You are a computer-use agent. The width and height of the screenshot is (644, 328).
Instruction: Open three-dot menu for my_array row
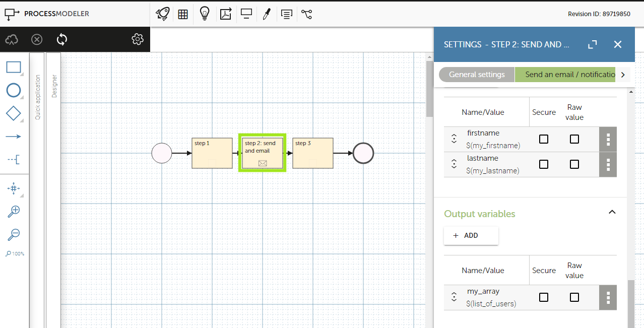coord(608,297)
